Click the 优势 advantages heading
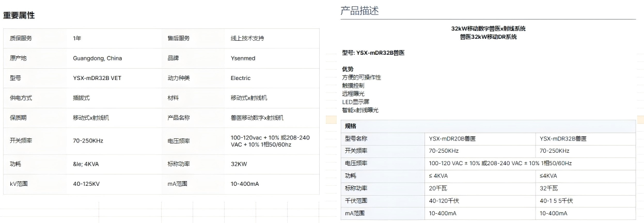This screenshot has width=644, height=223. tap(348, 69)
